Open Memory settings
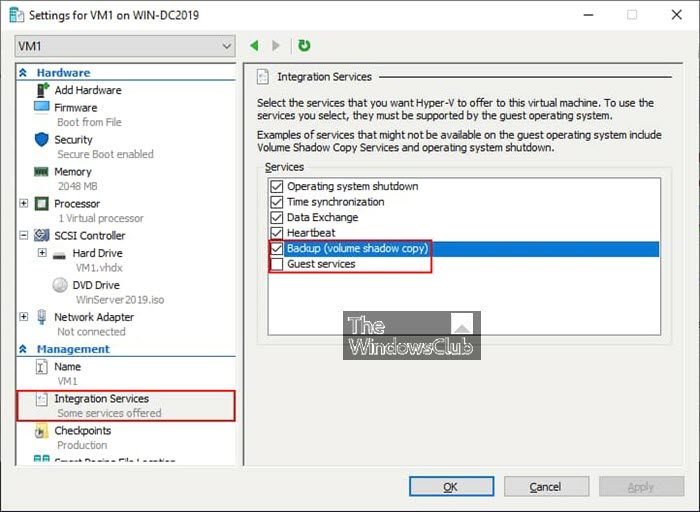 point(73,172)
